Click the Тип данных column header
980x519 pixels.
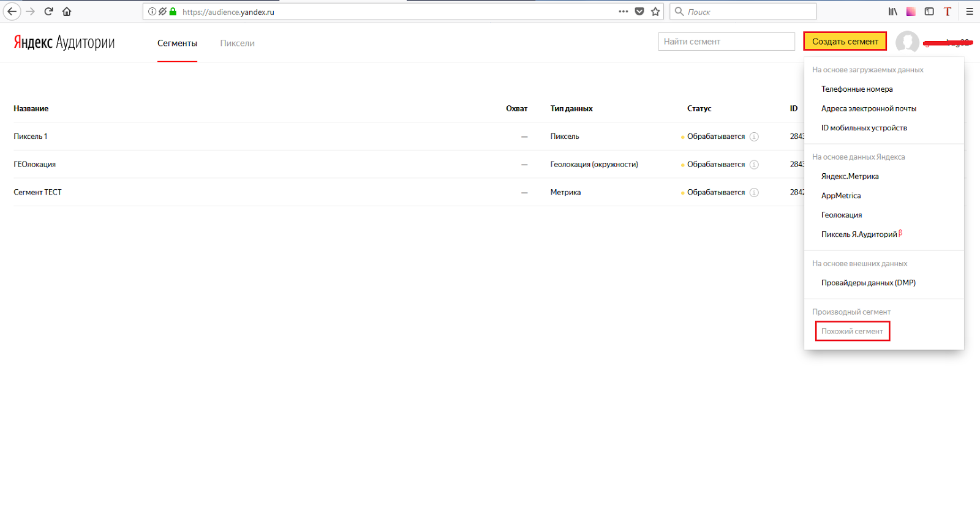pos(571,108)
